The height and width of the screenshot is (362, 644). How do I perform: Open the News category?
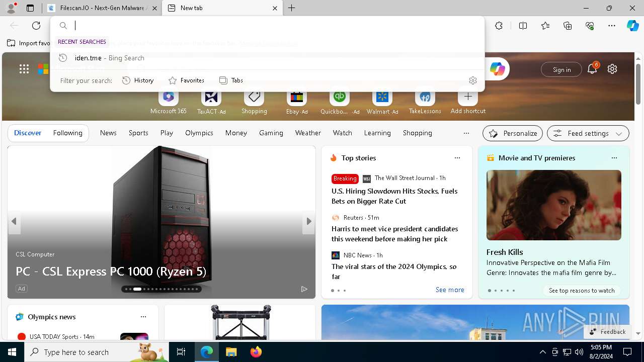click(108, 133)
